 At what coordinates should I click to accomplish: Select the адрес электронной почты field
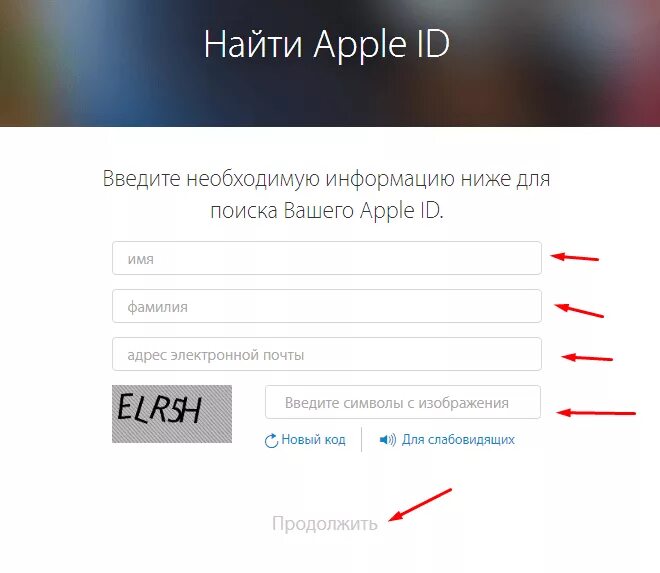[x=327, y=354]
